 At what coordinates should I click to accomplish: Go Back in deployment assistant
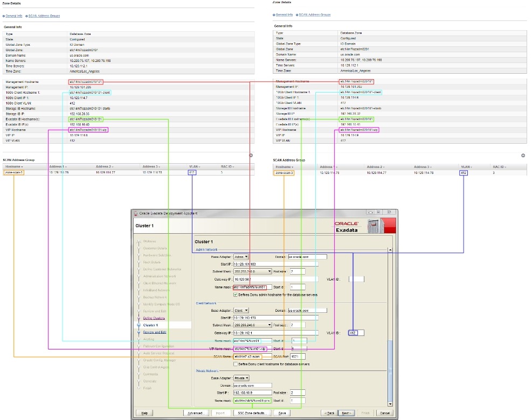tap(329, 413)
